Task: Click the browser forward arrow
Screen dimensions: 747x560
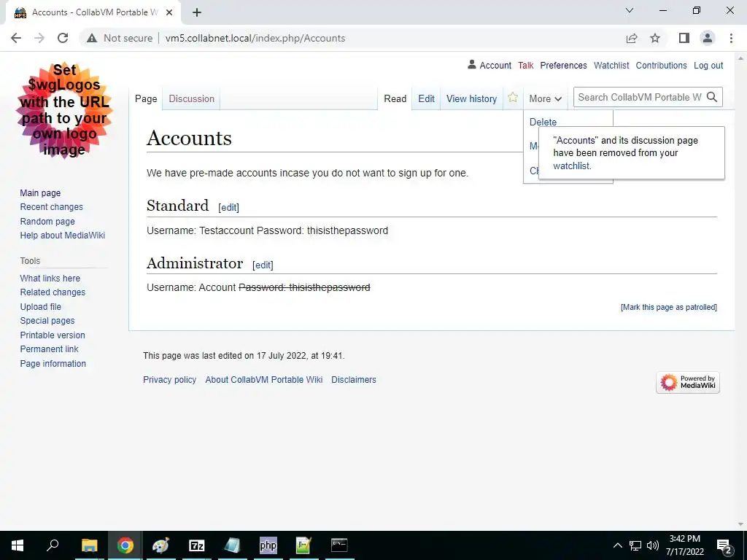Action: pyautogui.click(x=39, y=38)
